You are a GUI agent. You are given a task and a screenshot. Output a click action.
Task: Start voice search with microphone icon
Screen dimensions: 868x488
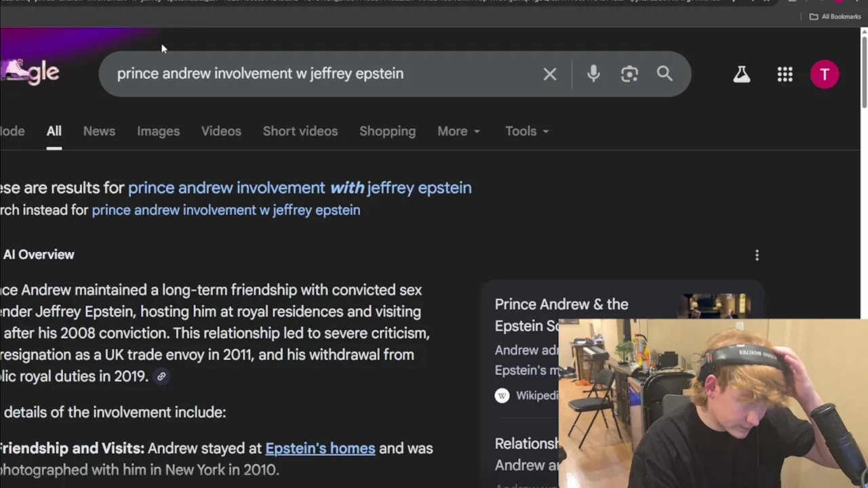click(593, 74)
